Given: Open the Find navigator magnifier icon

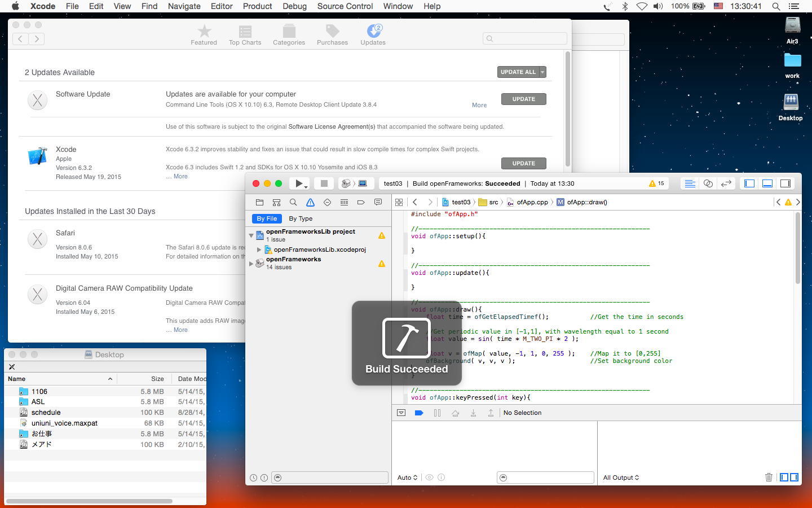Looking at the screenshot, I should 293,202.
